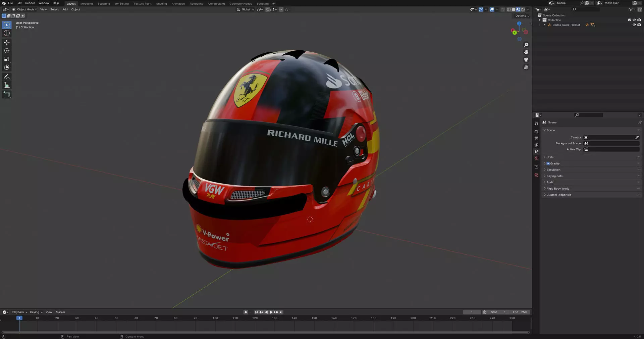Open Object Mode dropdown
This screenshot has width=644, height=339.
(x=24, y=9)
